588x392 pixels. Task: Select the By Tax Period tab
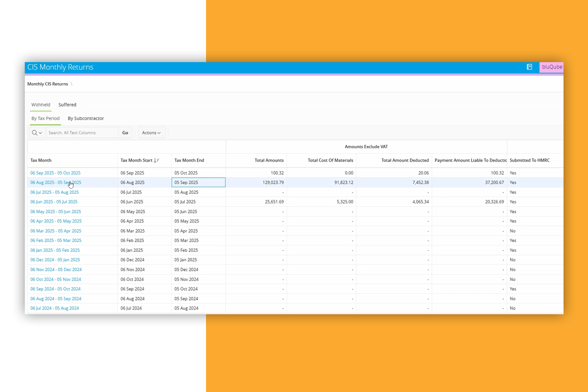(x=45, y=118)
